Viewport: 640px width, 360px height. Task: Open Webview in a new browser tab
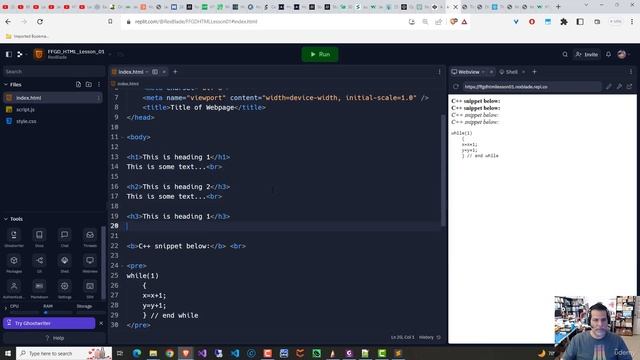point(629,87)
